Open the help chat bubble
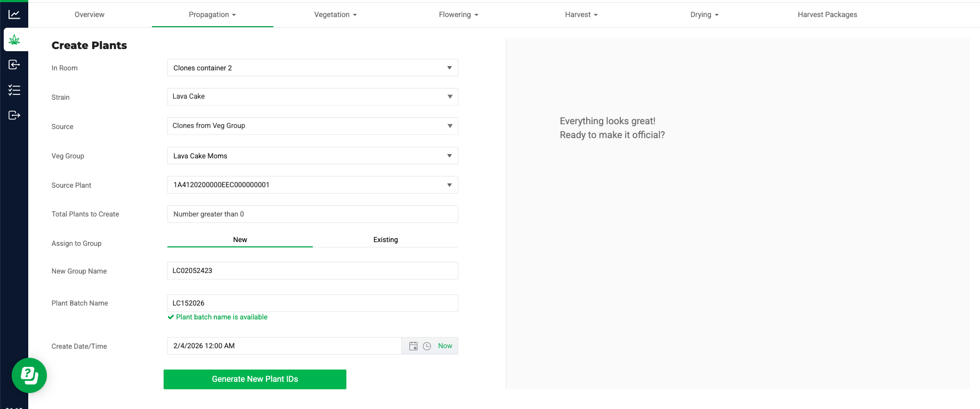 (29, 375)
